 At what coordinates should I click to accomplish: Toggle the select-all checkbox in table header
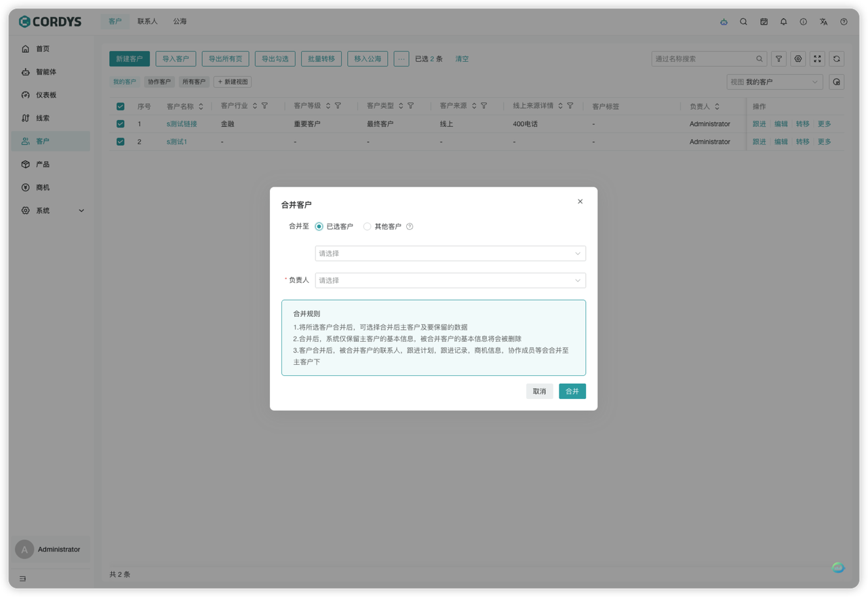tap(121, 107)
